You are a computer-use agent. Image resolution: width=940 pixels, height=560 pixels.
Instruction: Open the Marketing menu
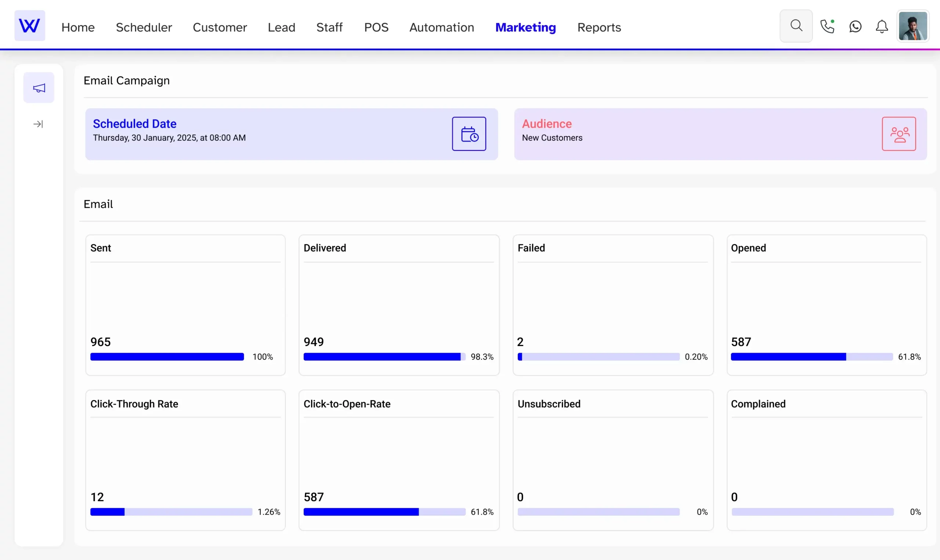coord(525,27)
